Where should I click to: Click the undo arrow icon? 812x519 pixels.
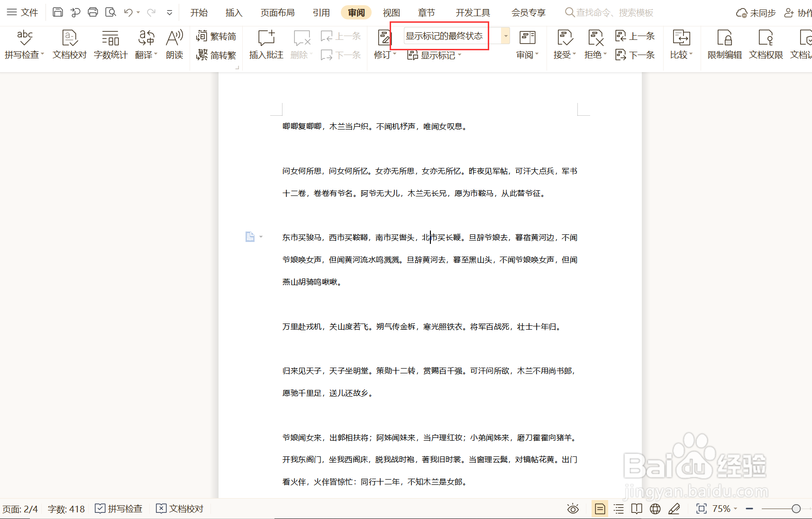128,12
